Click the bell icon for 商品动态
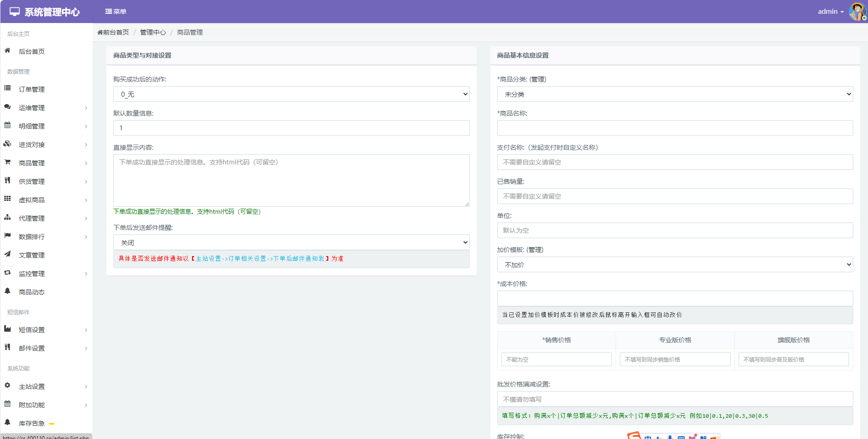The image size is (868, 439). (7, 291)
